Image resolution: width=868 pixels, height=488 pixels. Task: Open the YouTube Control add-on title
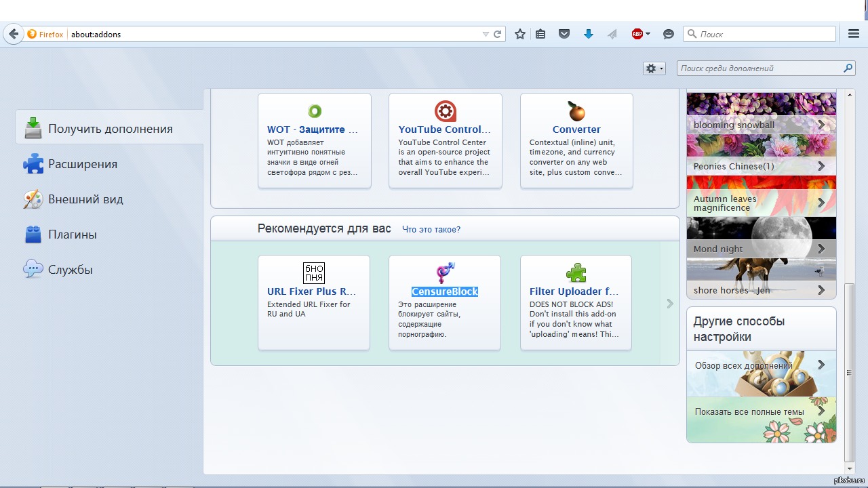pyautogui.click(x=445, y=129)
